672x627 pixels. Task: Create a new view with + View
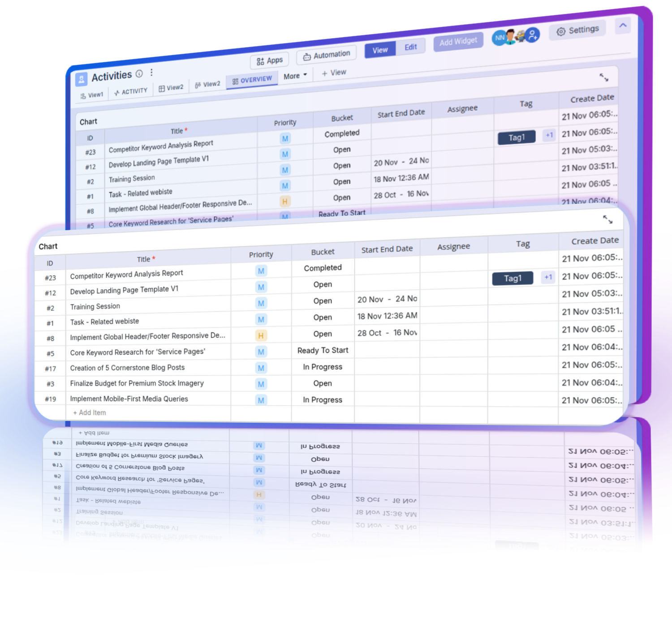click(333, 72)
